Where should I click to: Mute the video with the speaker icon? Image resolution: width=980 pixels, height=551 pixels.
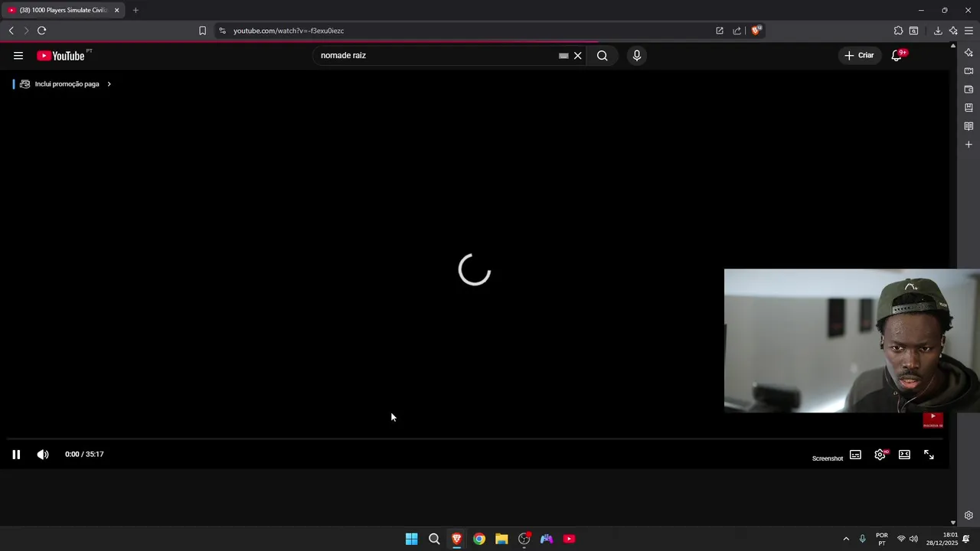pyautogui.click(x=43, y=455)
